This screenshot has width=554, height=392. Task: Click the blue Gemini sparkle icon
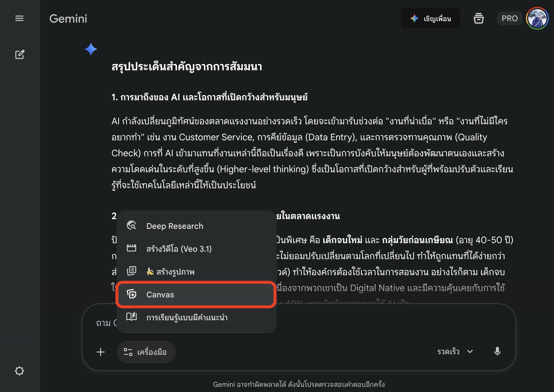91,49
